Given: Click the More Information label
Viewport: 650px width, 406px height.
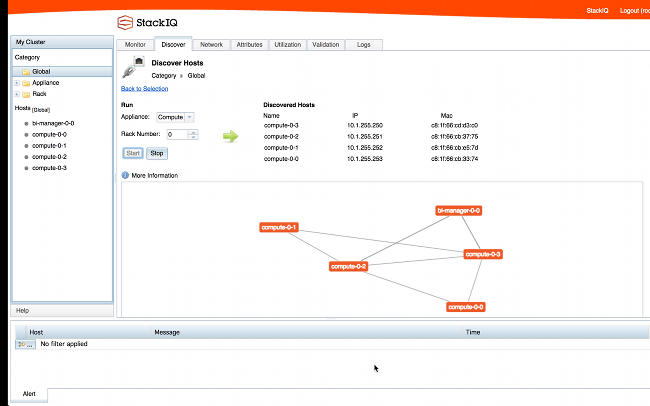Looking at the screenshot, I should coord(155,175).
